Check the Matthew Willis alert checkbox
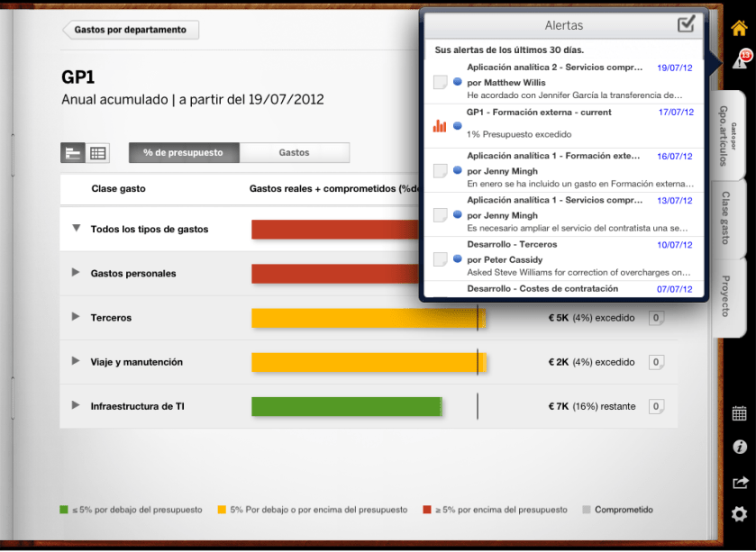 440,82
